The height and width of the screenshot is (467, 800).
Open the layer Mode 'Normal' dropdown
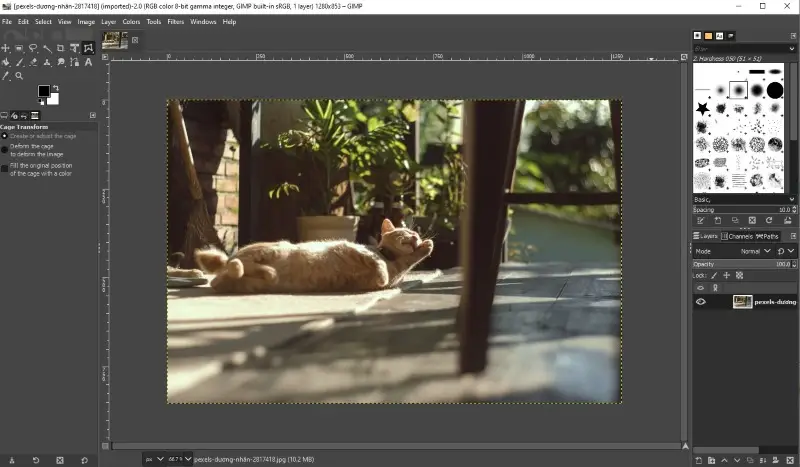(755, 251)
